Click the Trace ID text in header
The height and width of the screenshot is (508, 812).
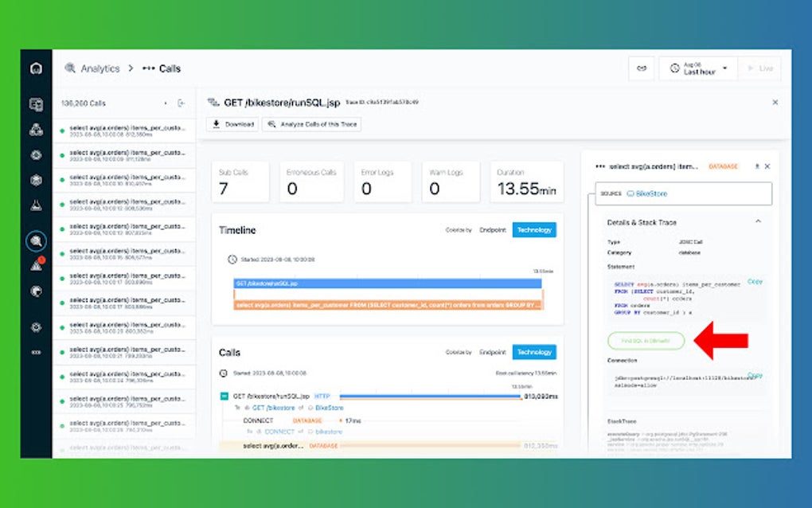point(382,102)
